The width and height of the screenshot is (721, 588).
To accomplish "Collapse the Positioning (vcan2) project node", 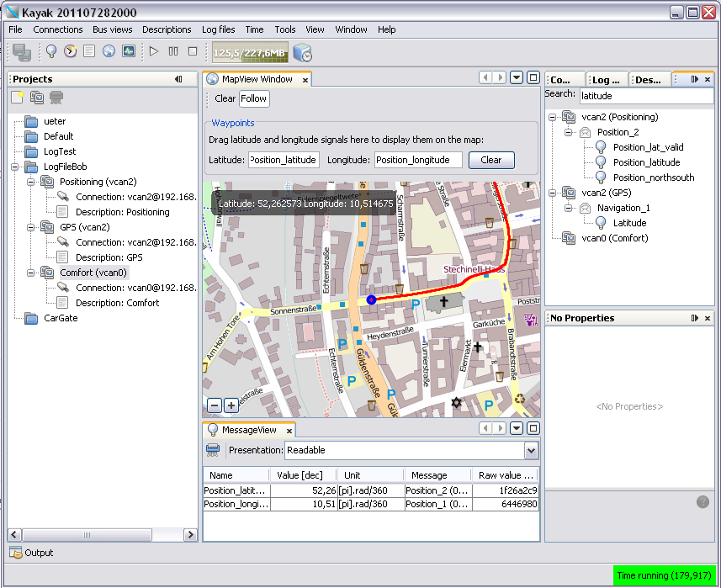I will tap(32, 182).
